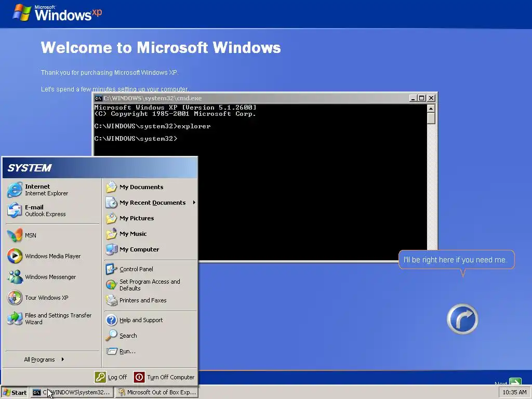
Task: Click the Turn Off Computer label
Action: pyautogui.click(x=170, y=377)
